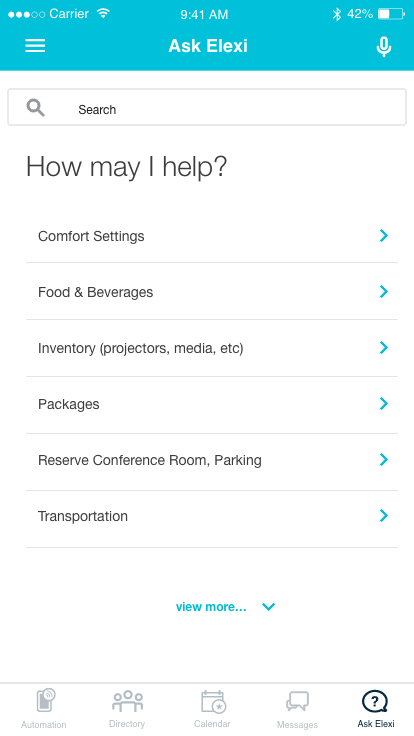Tap the Wi-Fi signal icon
This screenshot has height=736, width=414.
click(103, 13)
